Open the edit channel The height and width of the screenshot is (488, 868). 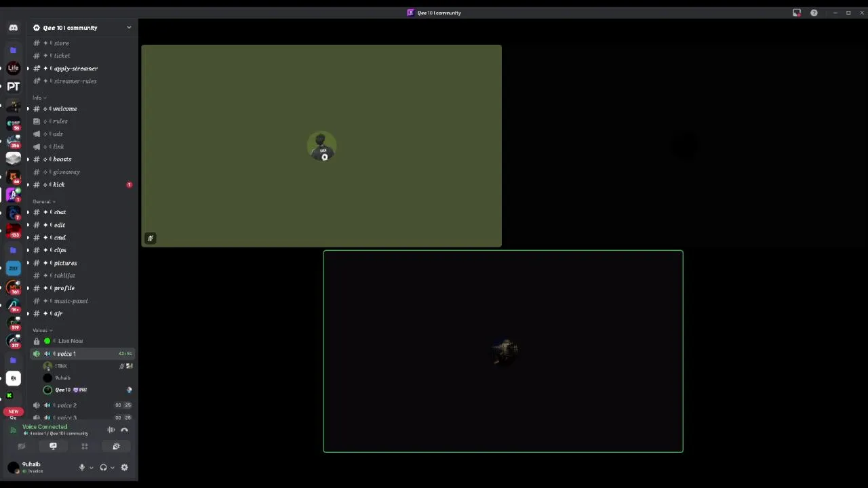83,225
